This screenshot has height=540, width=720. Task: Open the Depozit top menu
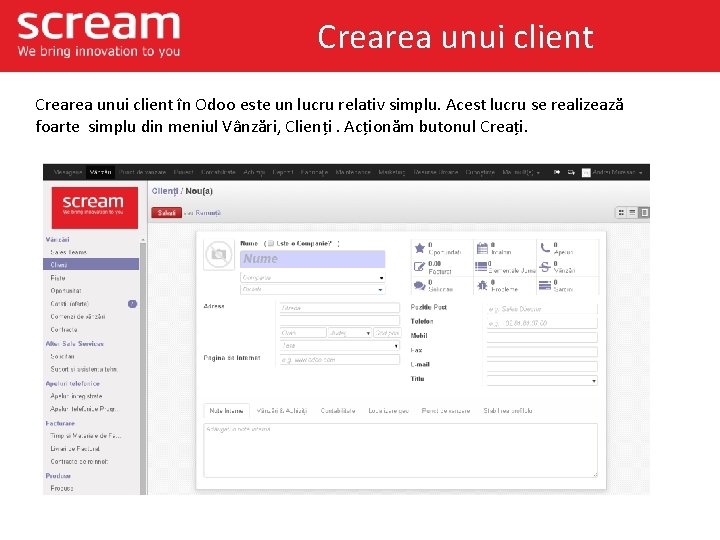(x=283, y=172)
